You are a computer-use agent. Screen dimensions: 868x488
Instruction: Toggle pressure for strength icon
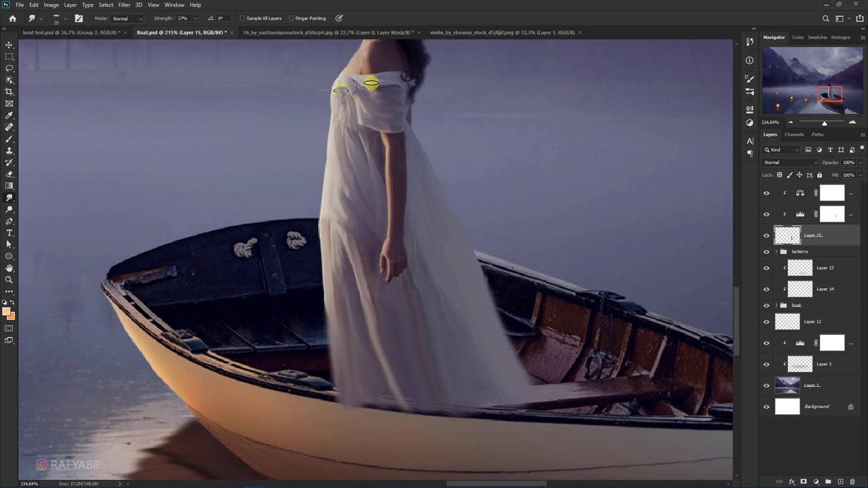pos(339,18)
